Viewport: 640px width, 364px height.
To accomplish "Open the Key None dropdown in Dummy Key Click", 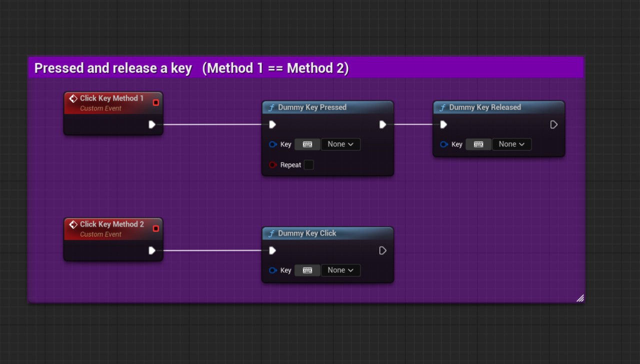I will pyautogui.click(x=340, y=270).
